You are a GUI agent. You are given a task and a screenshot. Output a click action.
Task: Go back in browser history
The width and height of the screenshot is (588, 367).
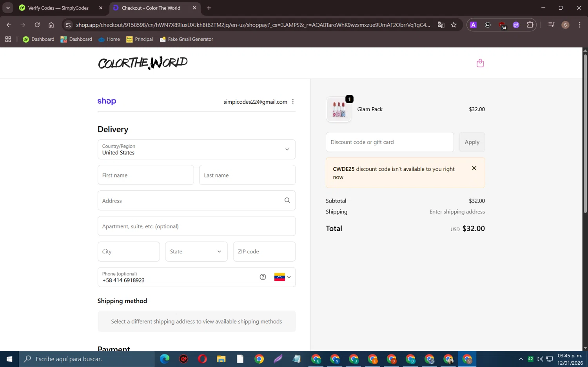point(9,25)
